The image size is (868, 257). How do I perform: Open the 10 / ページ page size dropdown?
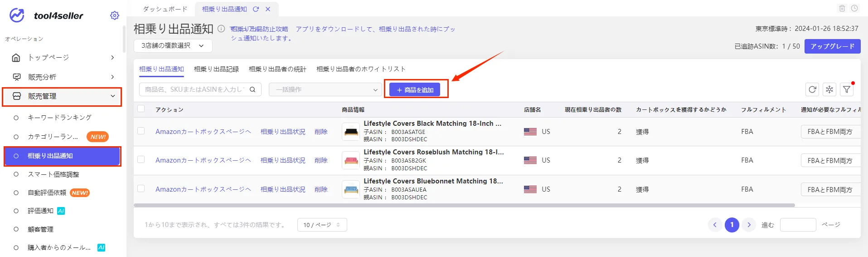pos(322,225)
